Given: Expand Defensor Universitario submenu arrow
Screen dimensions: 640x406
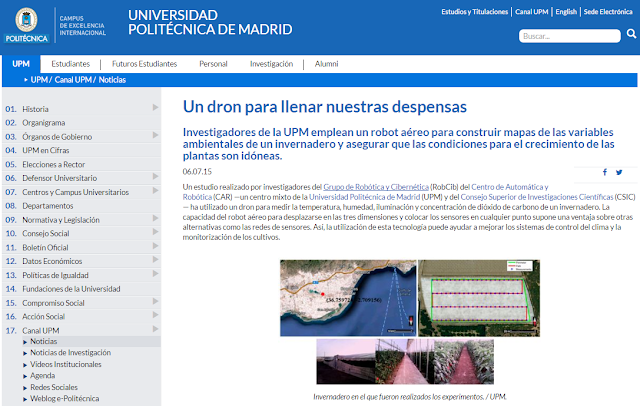Looking at the screenshot, I should click(x=155, y=176).
